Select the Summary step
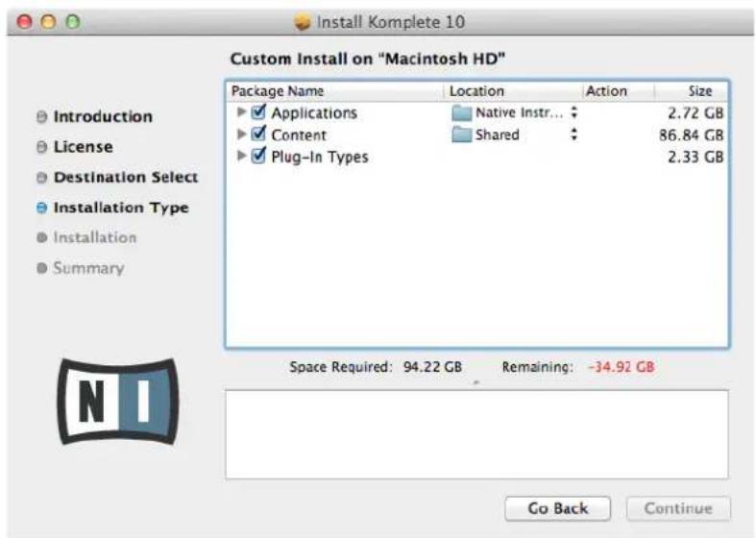Image resolution: width=756 pixels, height=538 pixels. pyautogui.click(x=88, y=268)
